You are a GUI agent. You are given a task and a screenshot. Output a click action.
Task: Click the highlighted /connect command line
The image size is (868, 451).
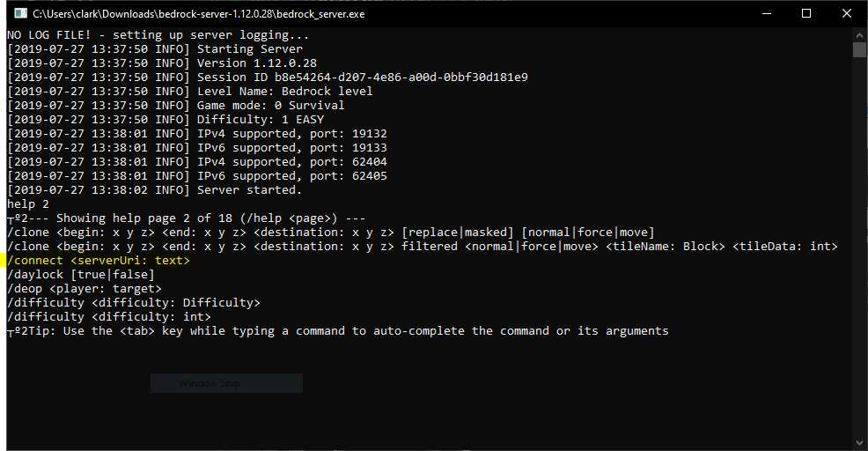coord(99,261)
